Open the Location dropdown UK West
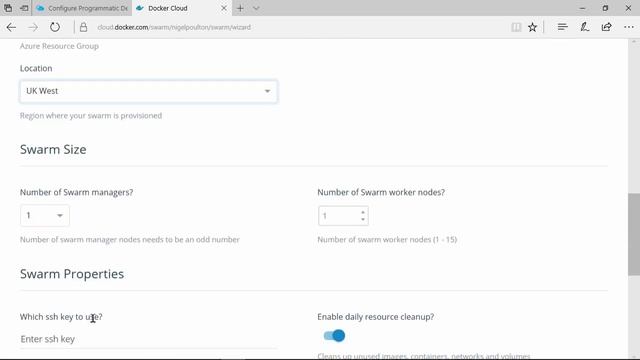Viewport: 640px width, 360px height. coord(149,91)
